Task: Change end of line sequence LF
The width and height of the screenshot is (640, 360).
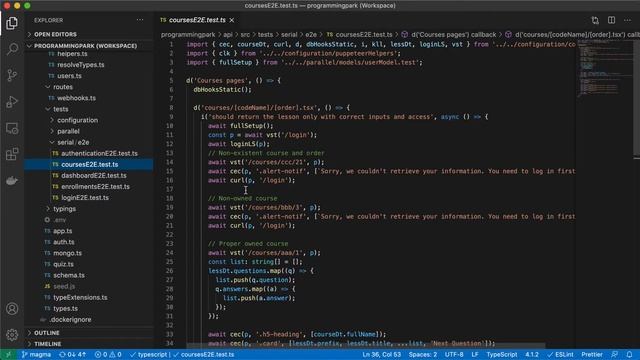Action: click(475, 355)
